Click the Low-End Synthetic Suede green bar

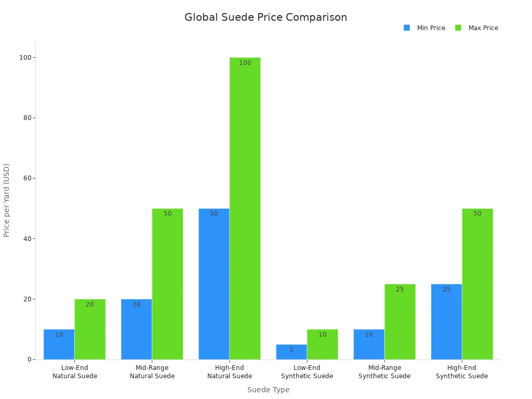tap(322, 344)
